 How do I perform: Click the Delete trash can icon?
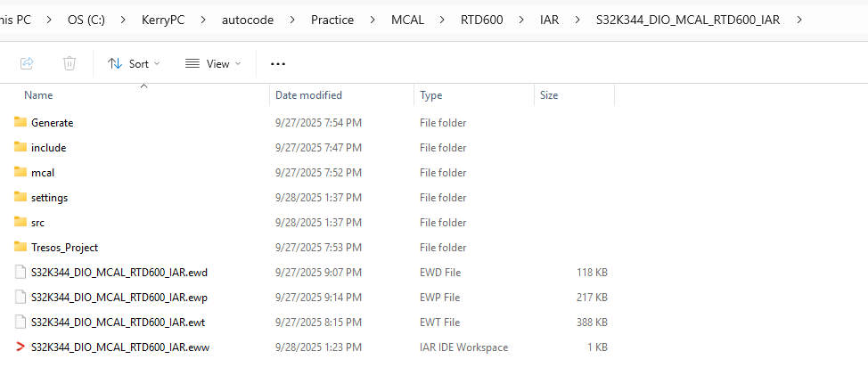(x=70, y=63)
